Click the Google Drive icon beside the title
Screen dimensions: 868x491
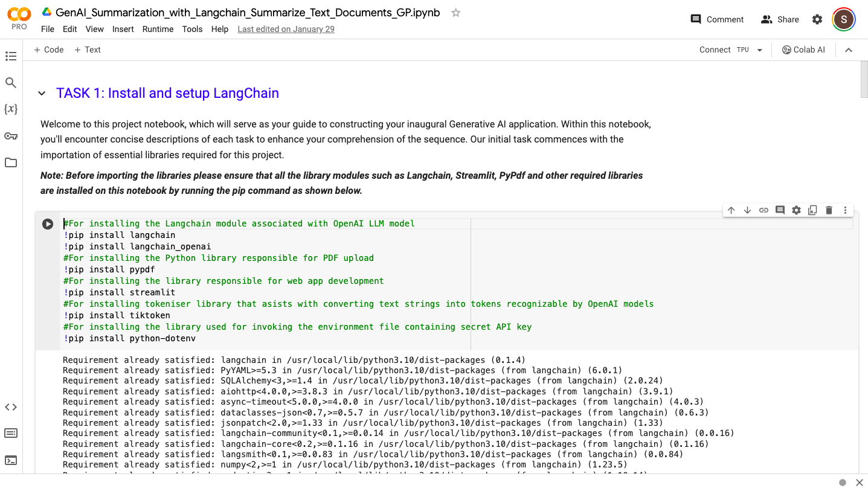tap(47, 12)
